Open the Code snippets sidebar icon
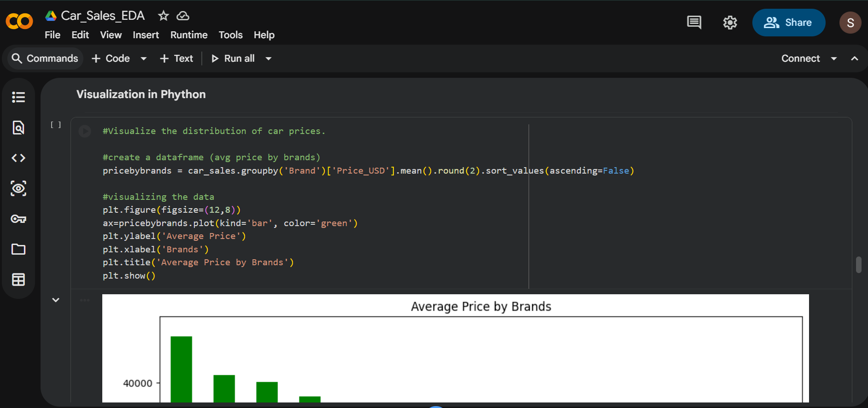 (18, 158)
